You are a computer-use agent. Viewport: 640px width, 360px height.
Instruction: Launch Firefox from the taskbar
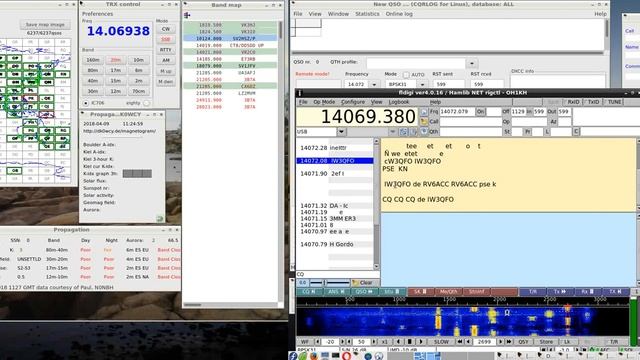[313, 356]
